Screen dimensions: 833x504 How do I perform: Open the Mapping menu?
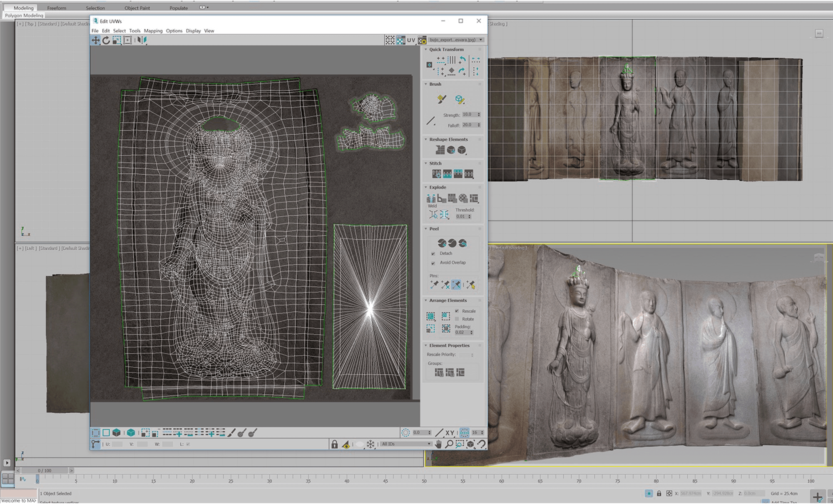[153, 31]
